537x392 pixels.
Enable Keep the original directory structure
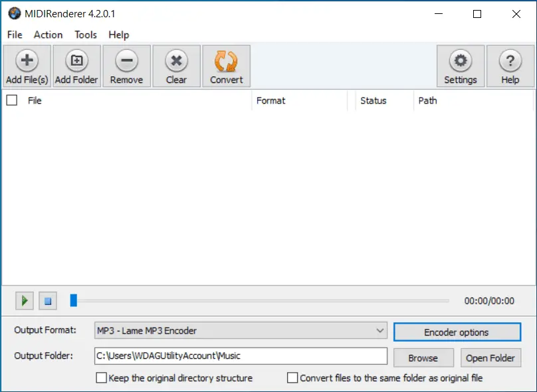coord(102,378)
